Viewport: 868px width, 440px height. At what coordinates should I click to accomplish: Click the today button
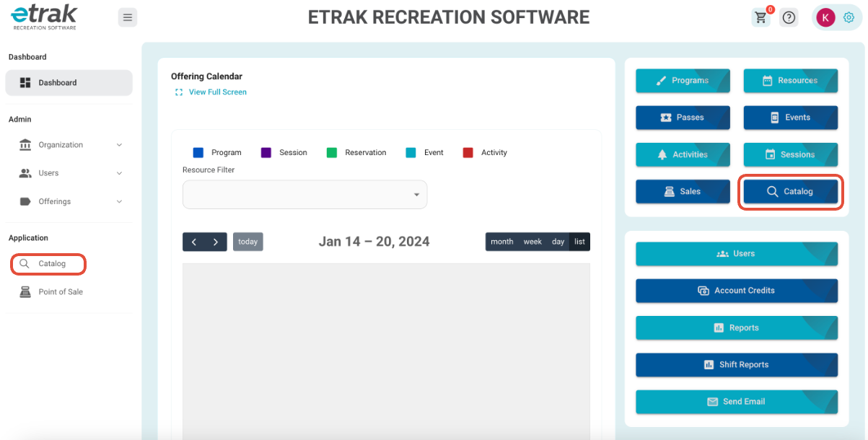[x=248, y=242]
